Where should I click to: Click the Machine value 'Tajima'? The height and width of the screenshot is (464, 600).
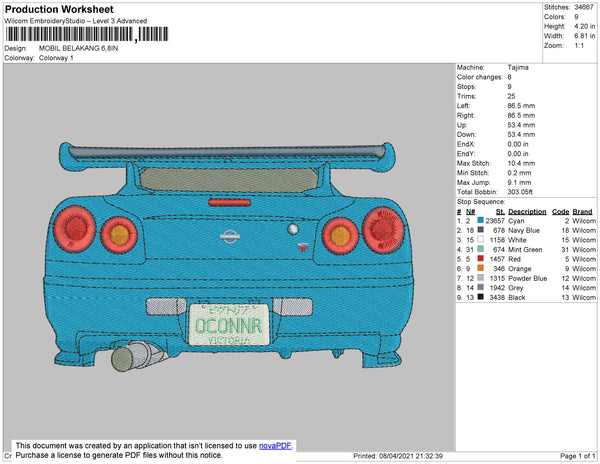518,67
